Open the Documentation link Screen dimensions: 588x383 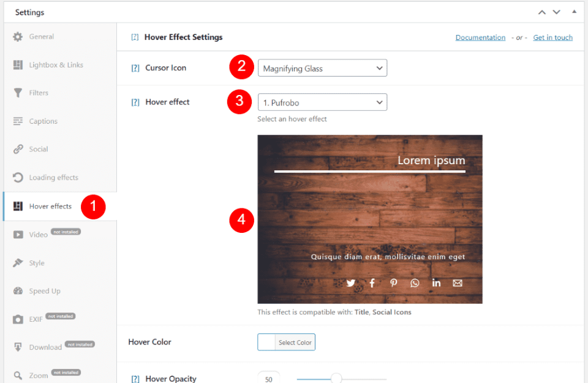click(x=480, y=37)
